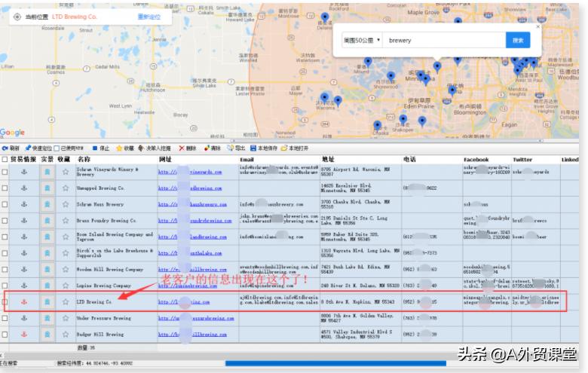Click the anchor icon in LTD Brewing Co. row
The height and width of the screenshot is (373, 588).
click(x=23, y=301)
